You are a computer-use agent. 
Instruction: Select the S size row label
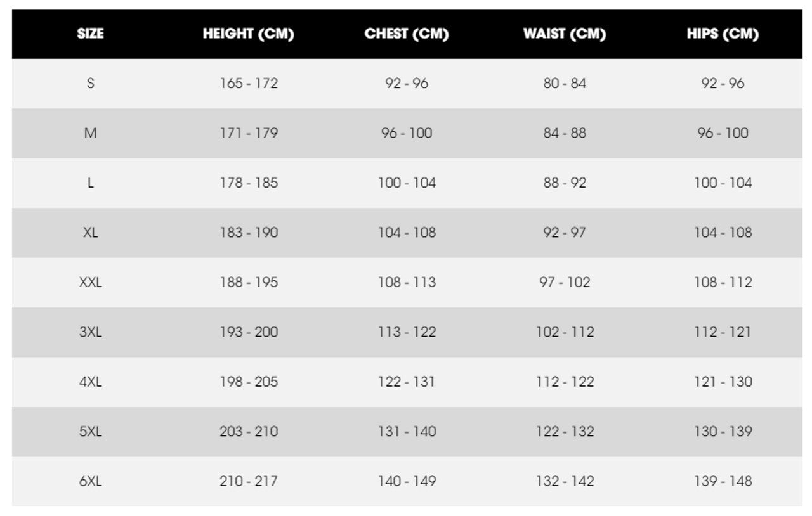coord(90,83)
